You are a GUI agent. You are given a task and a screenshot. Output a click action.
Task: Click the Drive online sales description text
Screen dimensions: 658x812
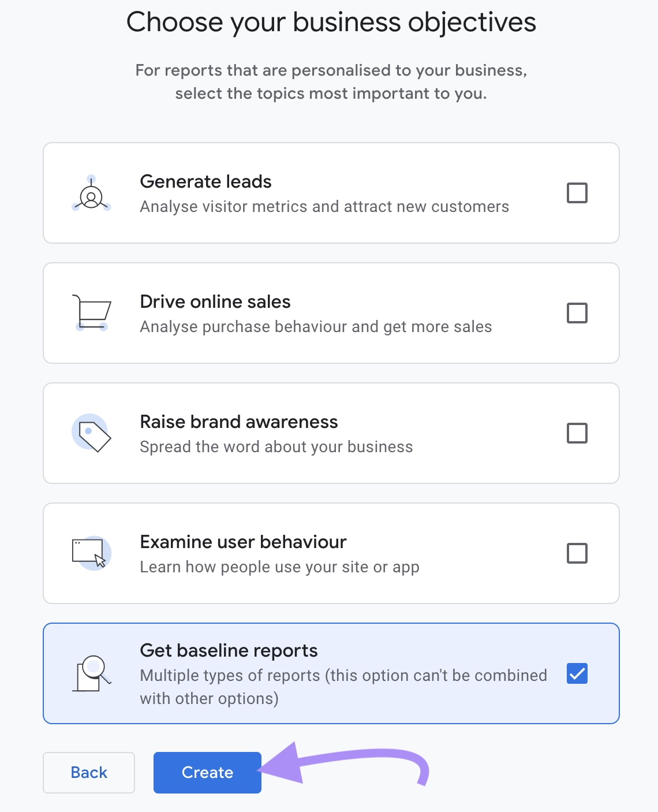coord(316,326)
